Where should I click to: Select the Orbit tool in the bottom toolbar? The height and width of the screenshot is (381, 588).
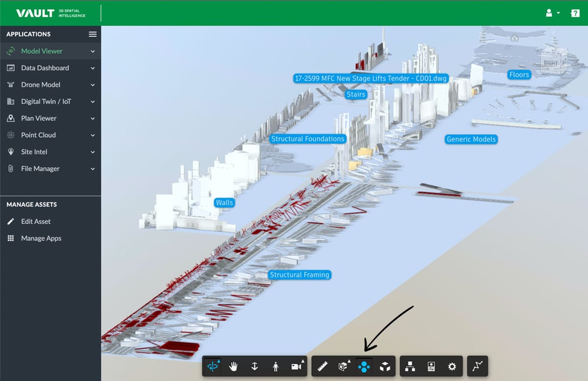tap(213, 366)
